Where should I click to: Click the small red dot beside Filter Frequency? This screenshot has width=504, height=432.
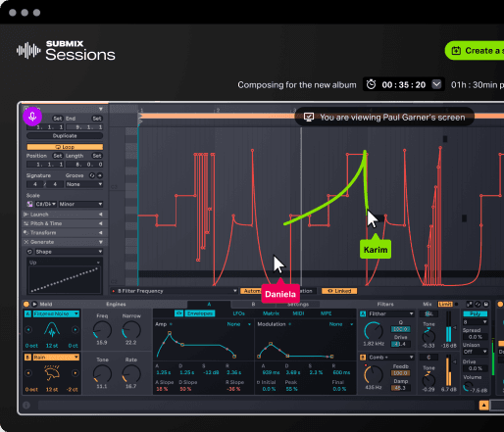[x=114, y=291]
